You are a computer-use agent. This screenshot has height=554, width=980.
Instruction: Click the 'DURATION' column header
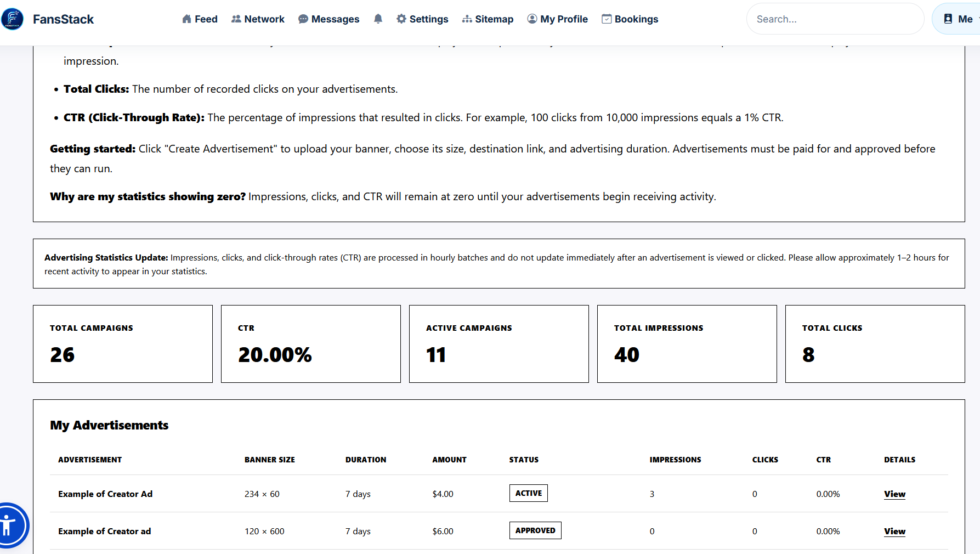tap(366, 460)
